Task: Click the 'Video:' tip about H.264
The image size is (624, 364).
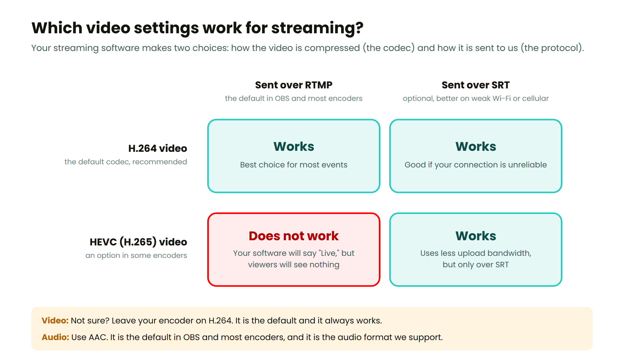Action: tap(212, 321)
